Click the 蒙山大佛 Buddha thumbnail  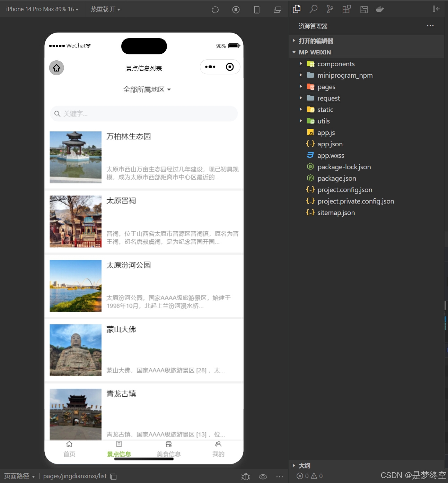coord(76,350)
